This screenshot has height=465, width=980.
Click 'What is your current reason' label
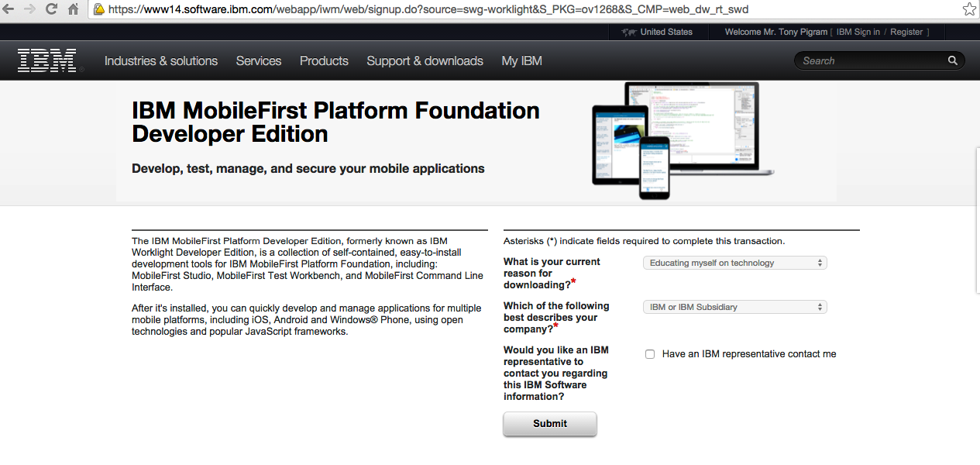click(552, 273)
